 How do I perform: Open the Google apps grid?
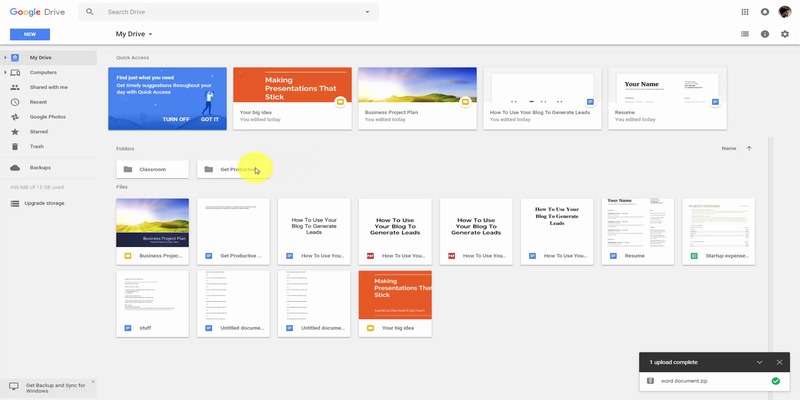coord(745,12)
